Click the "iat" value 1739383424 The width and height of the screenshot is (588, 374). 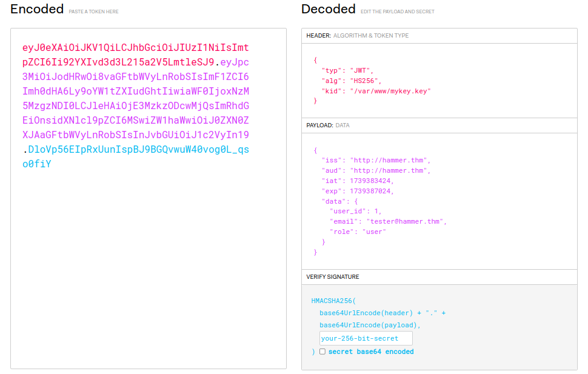click(x=370, y=181)
